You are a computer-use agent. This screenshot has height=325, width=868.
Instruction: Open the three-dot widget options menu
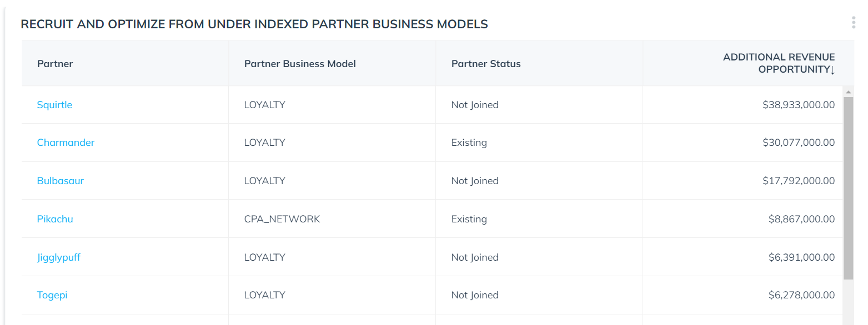click(854, 22)
